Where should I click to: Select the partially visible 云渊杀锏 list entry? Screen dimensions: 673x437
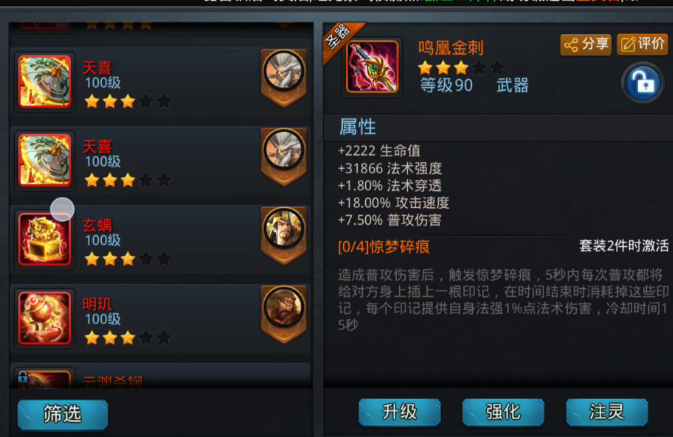pos(160,377)
